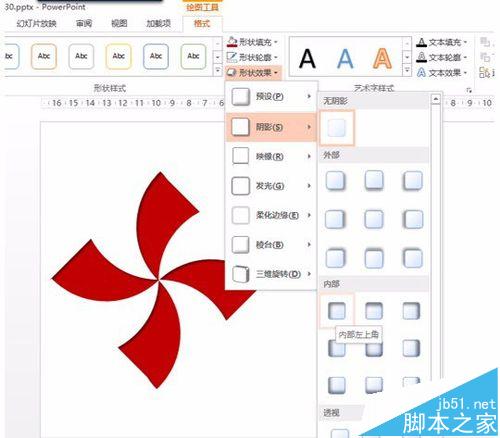Viewport: 500px width, 438px height.
Task: Apply the orange outlined A WordArt style
Action: coord(382,59)
